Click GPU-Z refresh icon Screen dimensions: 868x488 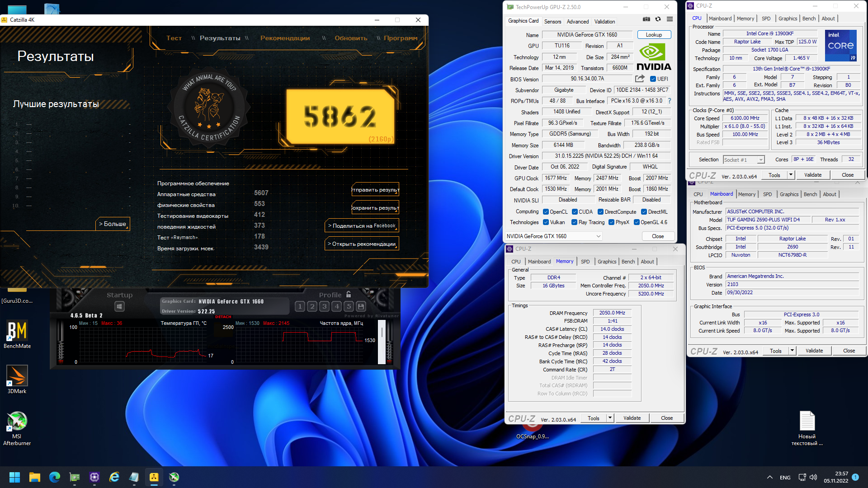point(658,19)
